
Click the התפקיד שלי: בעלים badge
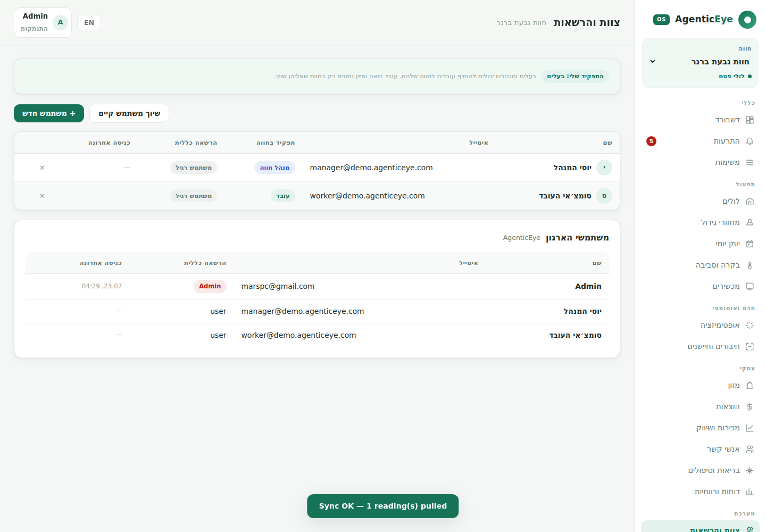[x=575, y=76]
